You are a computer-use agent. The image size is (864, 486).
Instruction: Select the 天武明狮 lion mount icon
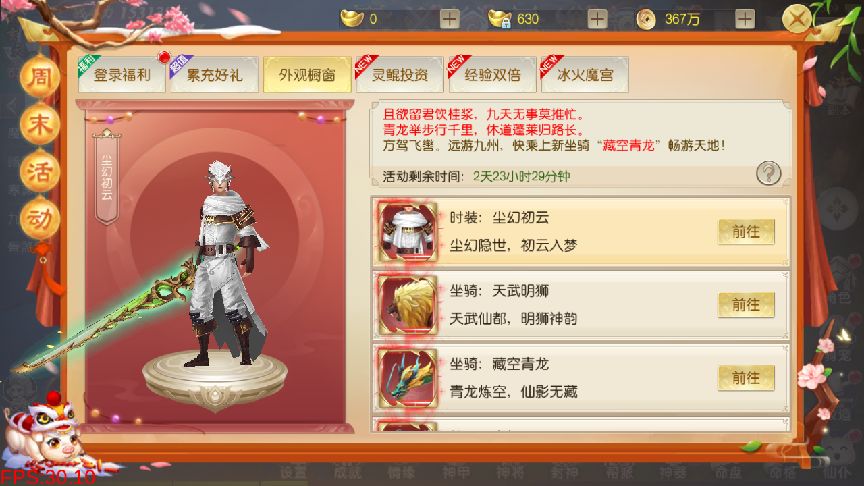(x=408, y=305)
